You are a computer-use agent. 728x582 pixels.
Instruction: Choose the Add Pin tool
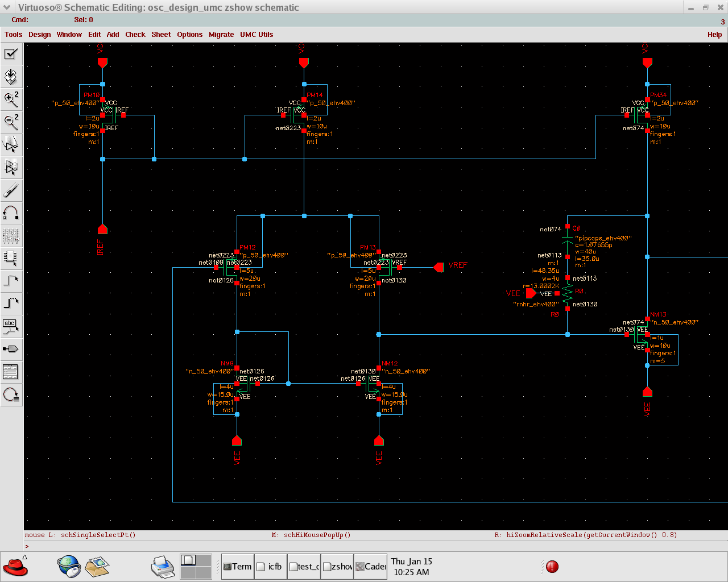11,349
